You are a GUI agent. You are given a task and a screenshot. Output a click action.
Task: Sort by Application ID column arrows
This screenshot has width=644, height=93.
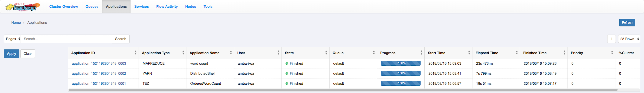click(136, 53)
